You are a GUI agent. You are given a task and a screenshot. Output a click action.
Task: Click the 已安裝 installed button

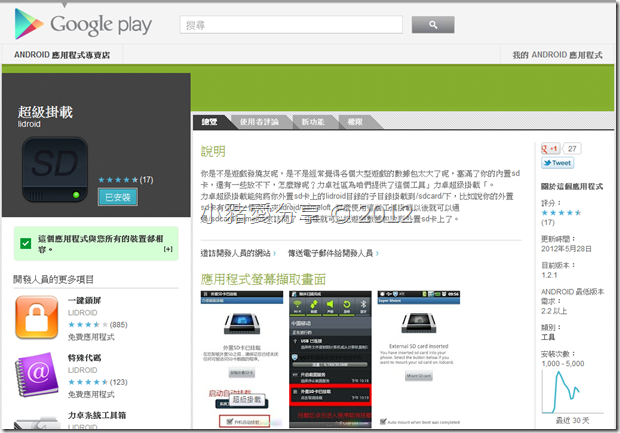click(x=118, y=197)
